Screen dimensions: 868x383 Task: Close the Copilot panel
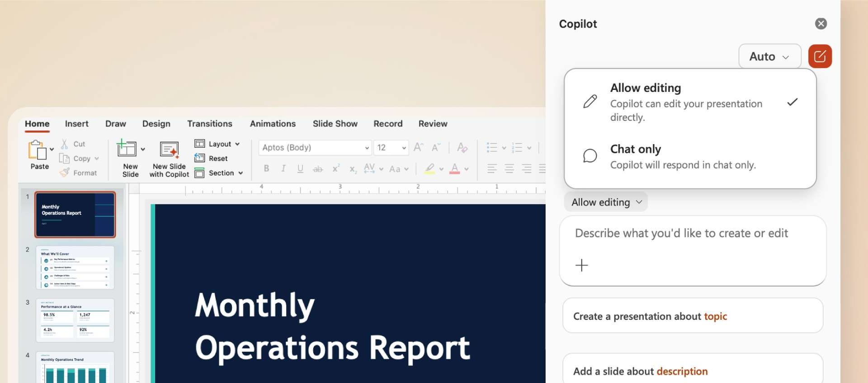pyautogui.click(x=821, y=23)
